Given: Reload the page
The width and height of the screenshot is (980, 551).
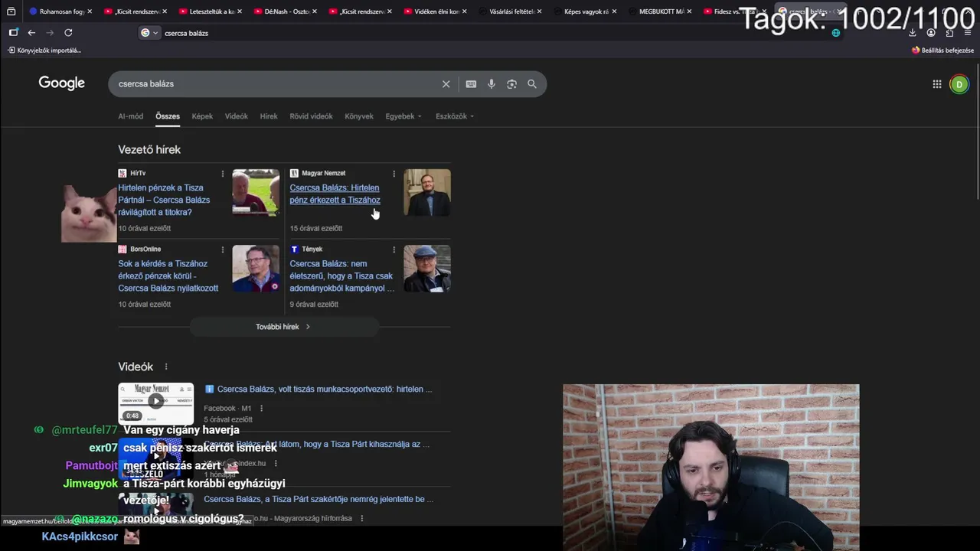Looking at the screenshot, I should coord(68,33).
